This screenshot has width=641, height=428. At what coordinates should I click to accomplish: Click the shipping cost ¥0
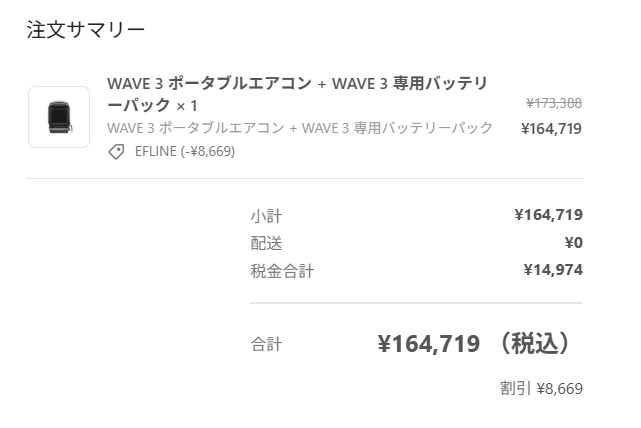(574, 243)
